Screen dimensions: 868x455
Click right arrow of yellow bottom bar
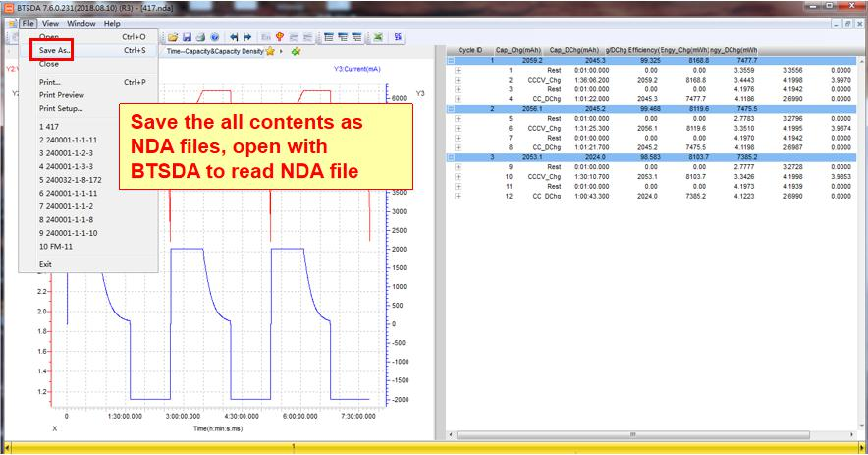click(861, 447)
